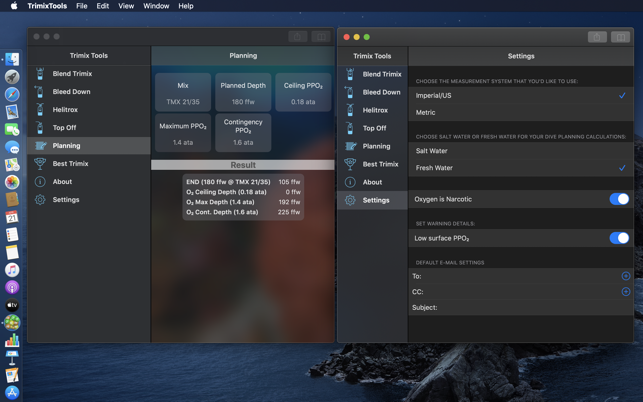Open Settings in the Planning window sidebar
The image size is (643, 402).
[89, 200]
